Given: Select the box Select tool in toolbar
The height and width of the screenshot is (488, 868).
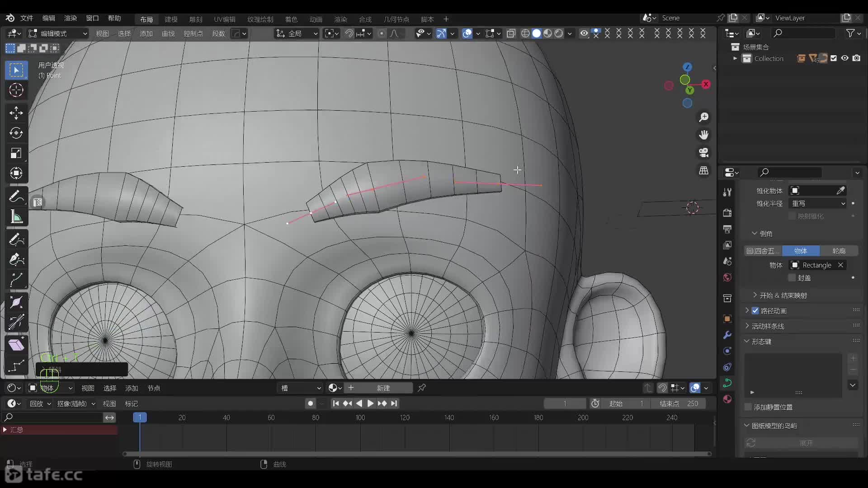Looking at the screenshot, I should click(16, 70).
